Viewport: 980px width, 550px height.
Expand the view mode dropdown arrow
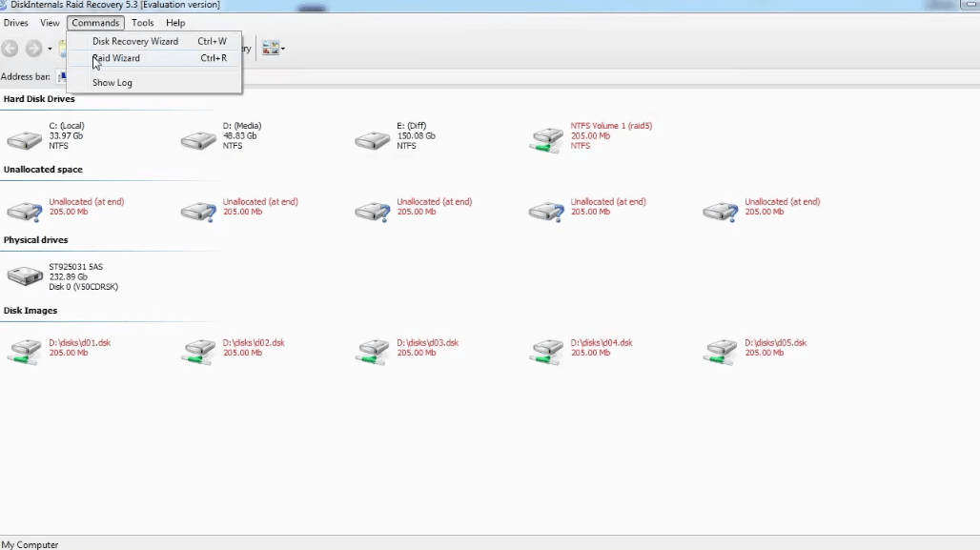coord(283,50)
